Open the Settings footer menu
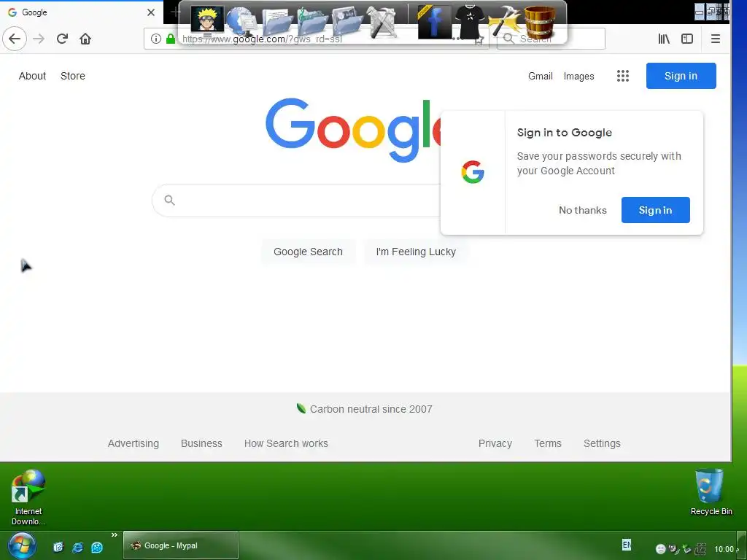 [x=602, y=443]
